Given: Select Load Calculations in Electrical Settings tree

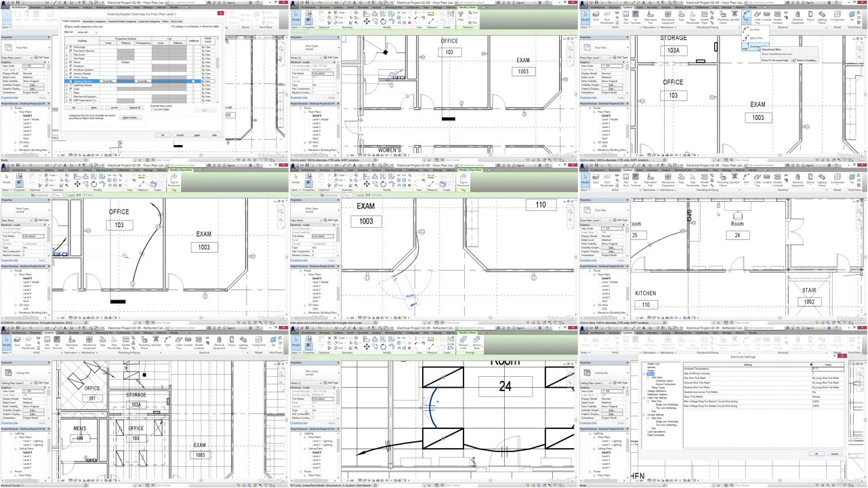Looking at the screenshot, I should pyautogui.click(x=656, y=432).
